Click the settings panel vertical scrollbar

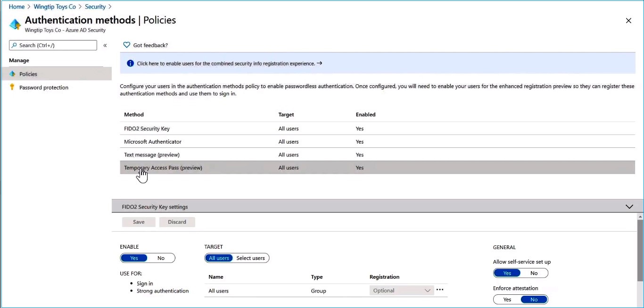pyautogui.click(x=640, y=250)
